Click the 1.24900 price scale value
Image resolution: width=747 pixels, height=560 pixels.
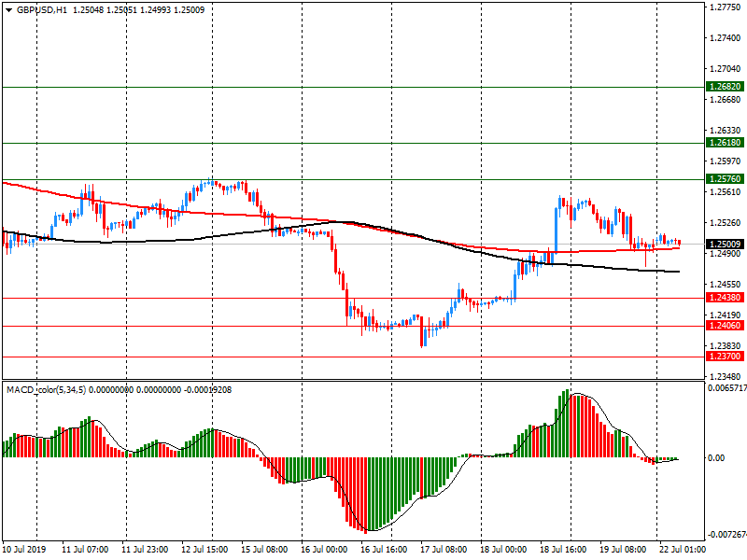pos(726,254)
